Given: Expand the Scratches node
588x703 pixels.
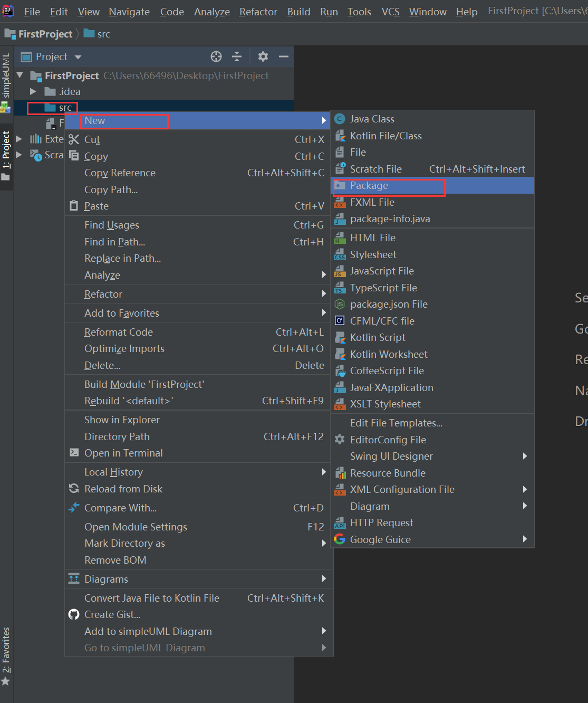Looking at the screenshot, I should (20, 155).
